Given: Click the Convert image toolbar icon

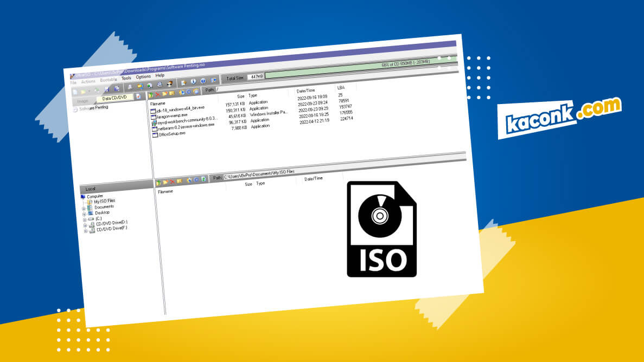Looking at the screenshot, I should coord(150,86).
